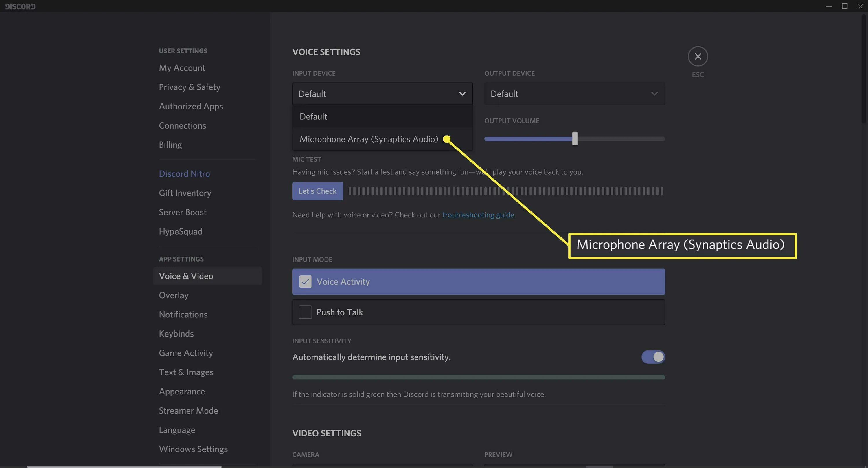Click the Output Volume slider handle
The width and height of the screenshot is (868, 468).
coord(575,139)
